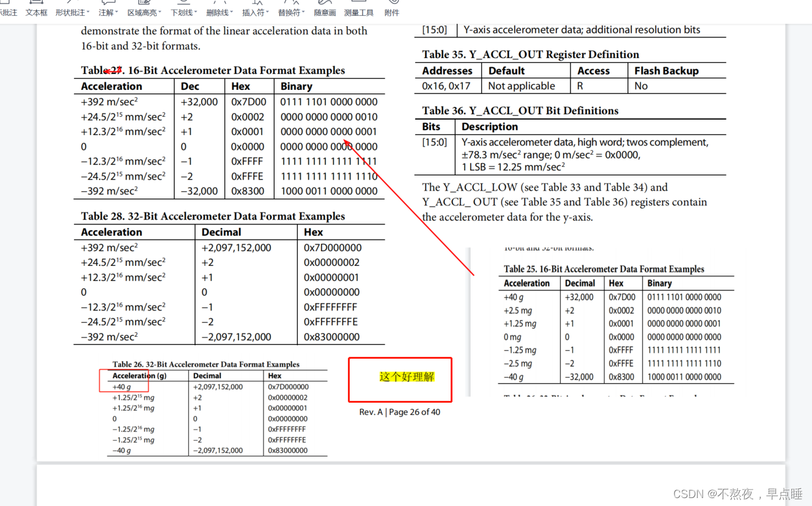Expand the 形状批注 dropdown arrow
812x506 pixels.
(x=88, y=13)
